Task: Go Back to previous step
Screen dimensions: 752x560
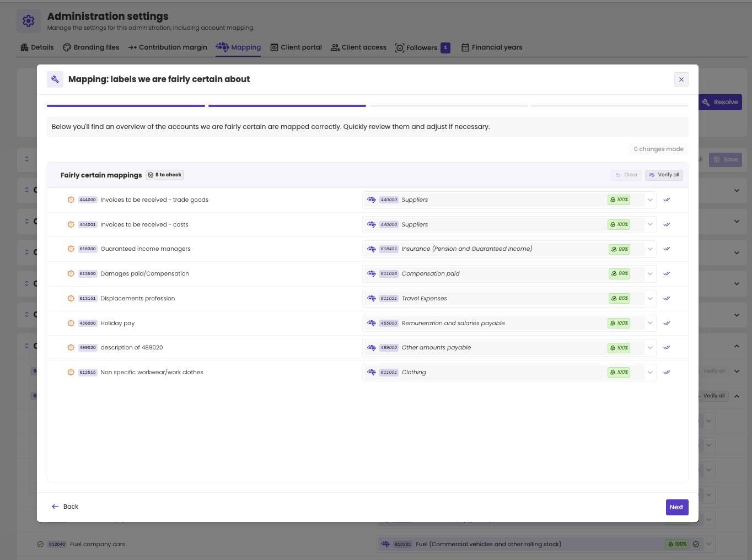Action: pyautogui.click(x=65, y=507)
